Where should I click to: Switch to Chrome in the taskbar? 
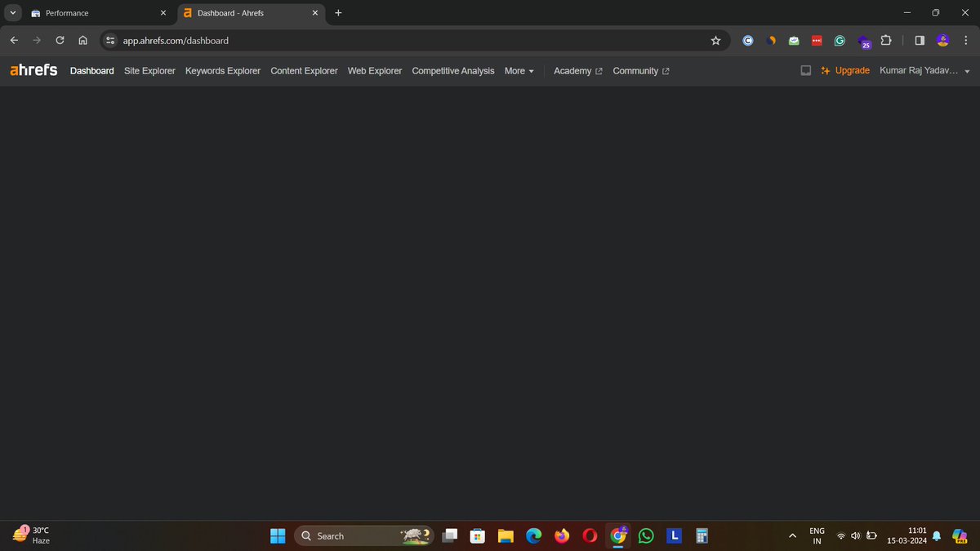pyautogui.click(x=618, y=535)
